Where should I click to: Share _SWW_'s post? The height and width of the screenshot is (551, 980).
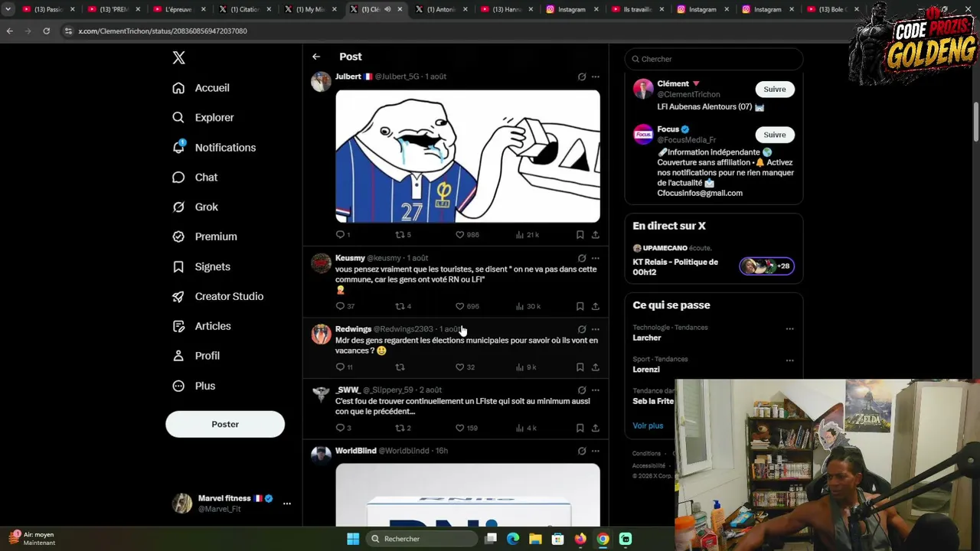tap(595, 428)
